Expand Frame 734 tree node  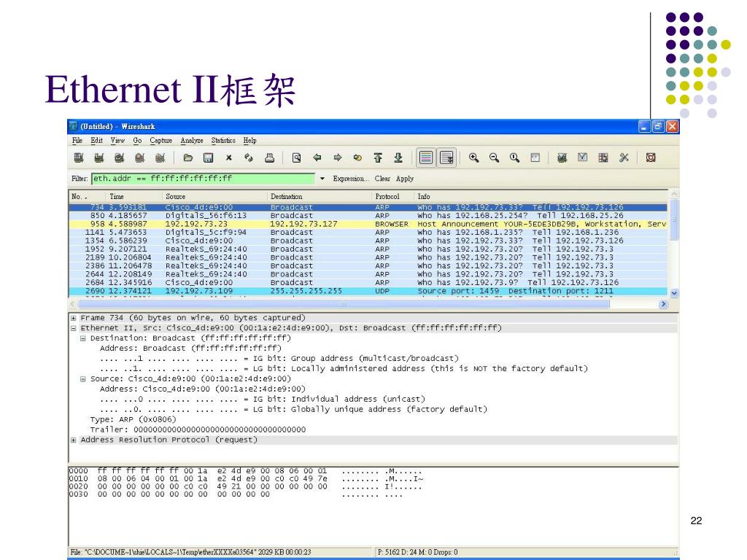[74, 318]
